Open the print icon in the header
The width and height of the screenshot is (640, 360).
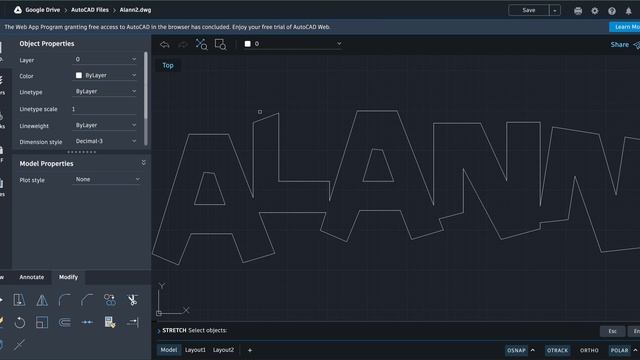click(x=578, y=11)
